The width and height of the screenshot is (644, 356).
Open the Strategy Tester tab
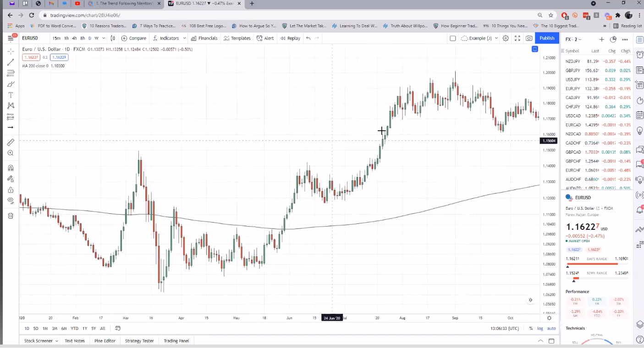(139, 341)
